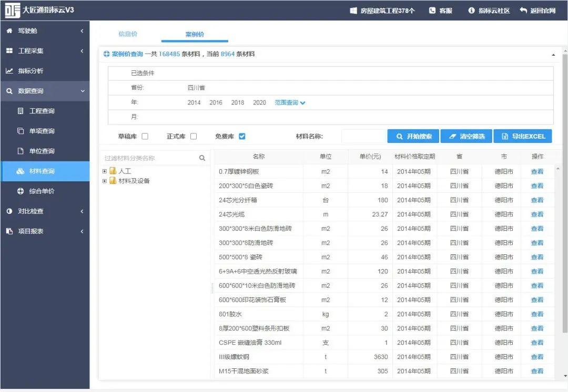568x392 pixels.
Task: Expand the 项目报表 menu chevron
Action: 82,231
